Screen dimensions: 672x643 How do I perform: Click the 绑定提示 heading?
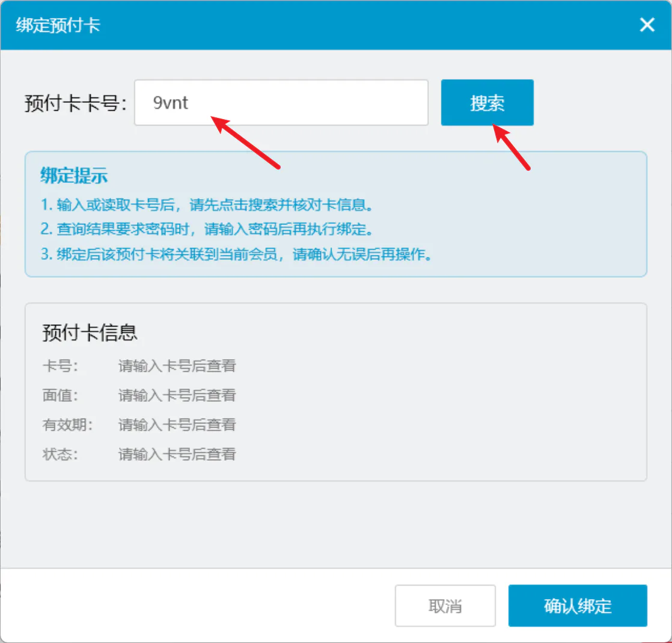74,176
